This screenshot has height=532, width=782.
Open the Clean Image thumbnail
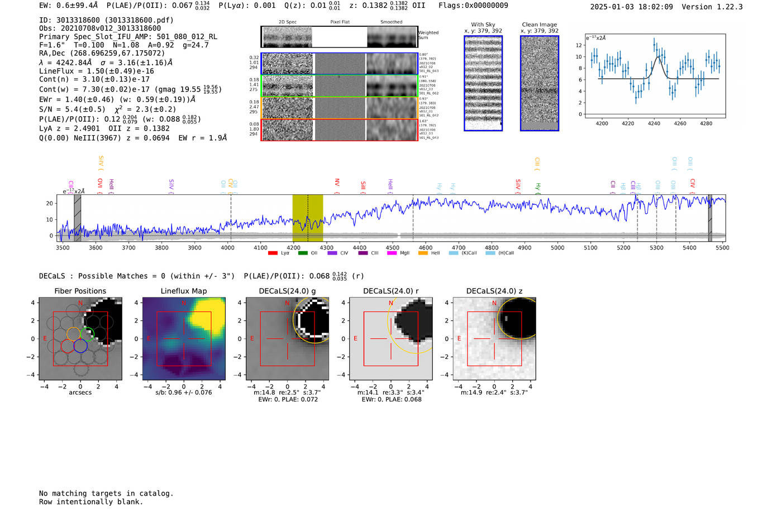(x=540, y=83)
